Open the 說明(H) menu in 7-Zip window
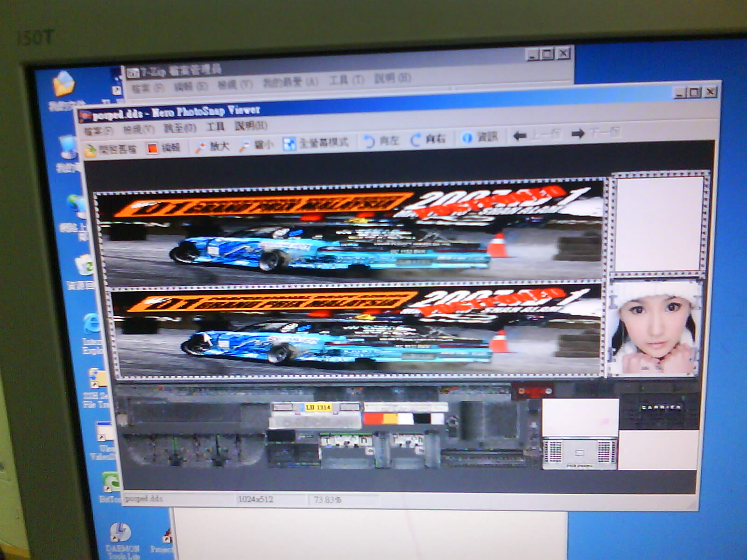This screenshot has height=560, width=747. [x=392, y=78]
